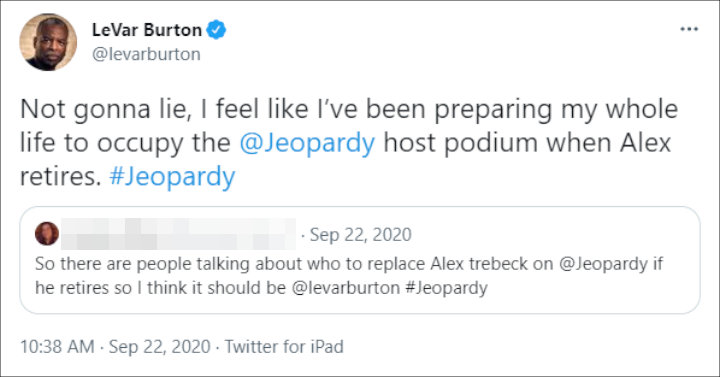This screenshot has width=720, height=377.
Task: Click the #Jeopardy hashtag inside quoted tweet
Action: 446,288
